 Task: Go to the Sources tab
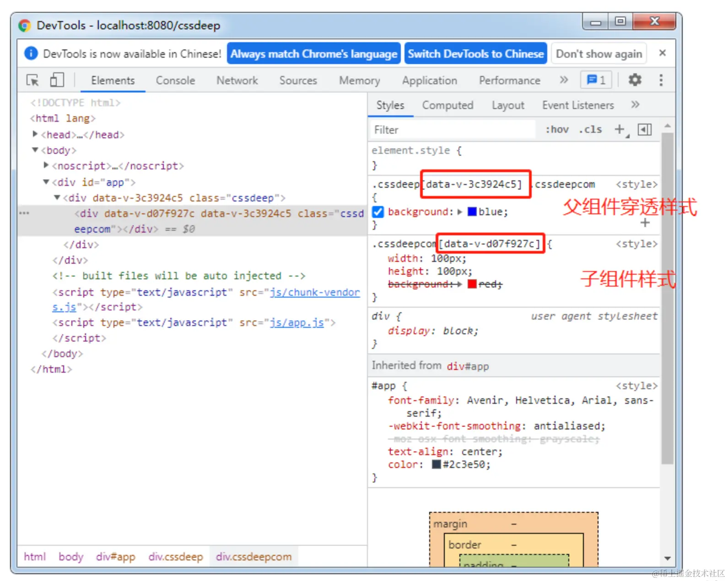pos(298,81)
